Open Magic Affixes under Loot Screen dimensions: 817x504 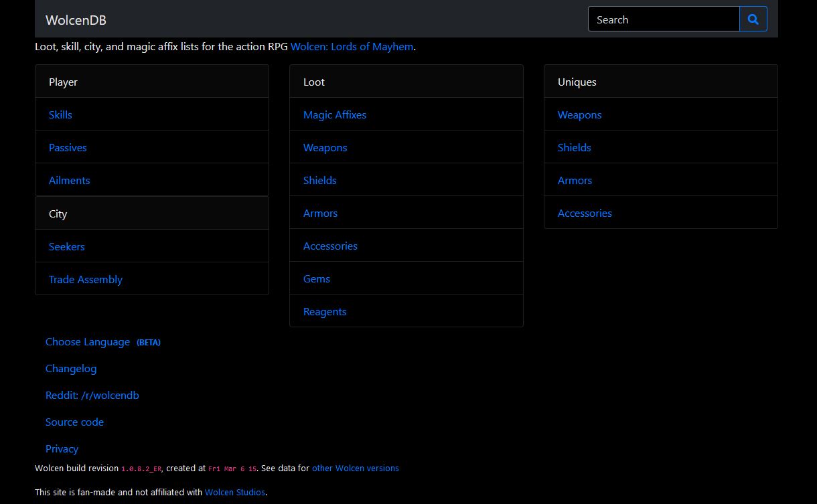(335, 115)
